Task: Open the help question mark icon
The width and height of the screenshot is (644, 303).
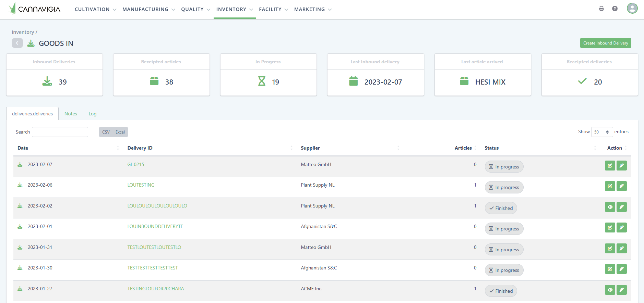Action: tap(615, 9)
